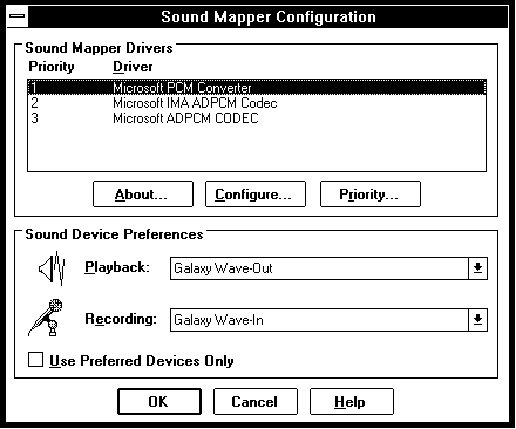Open the system control menu box

coord(17,16)
